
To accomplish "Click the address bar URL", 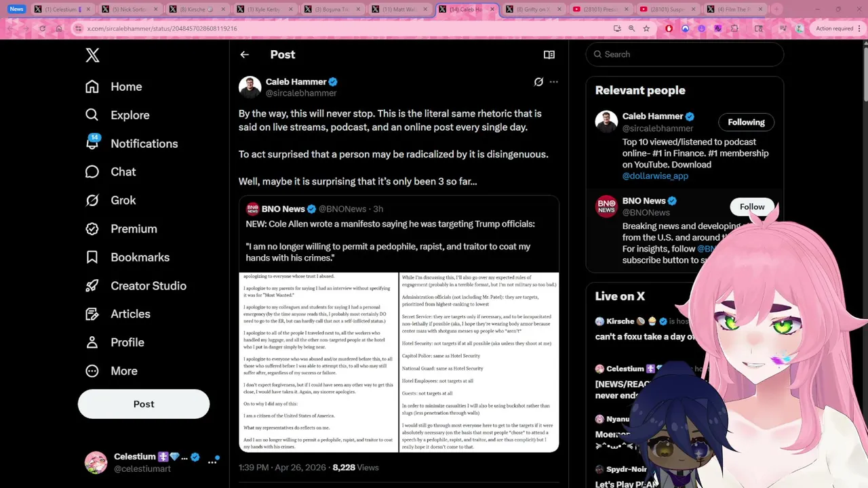I will pos(162,28).
